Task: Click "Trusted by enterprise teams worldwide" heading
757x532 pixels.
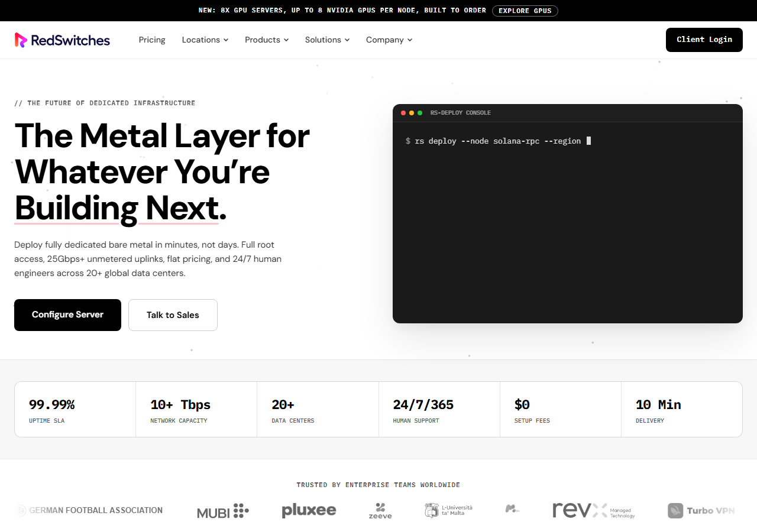Action: [x=378, y=485]
